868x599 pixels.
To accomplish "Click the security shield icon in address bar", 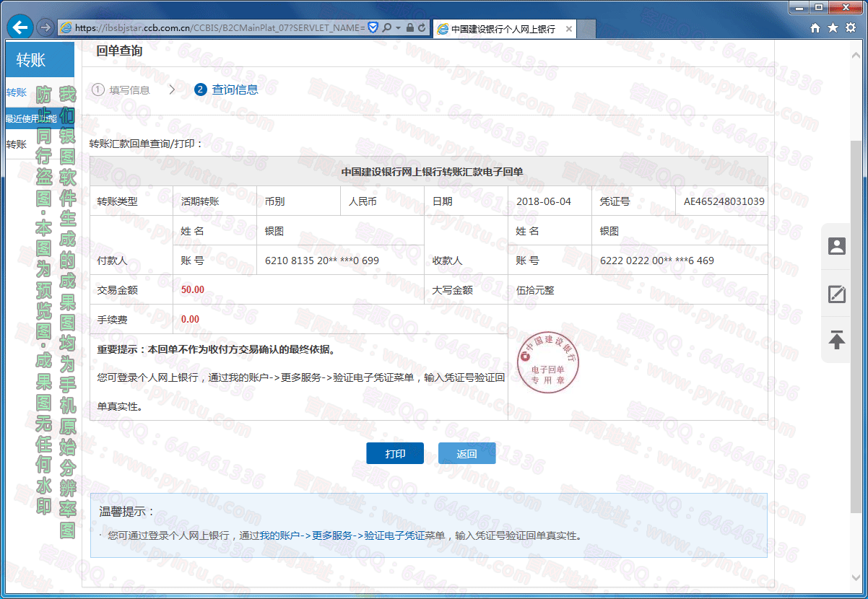I will pos(373,28).
